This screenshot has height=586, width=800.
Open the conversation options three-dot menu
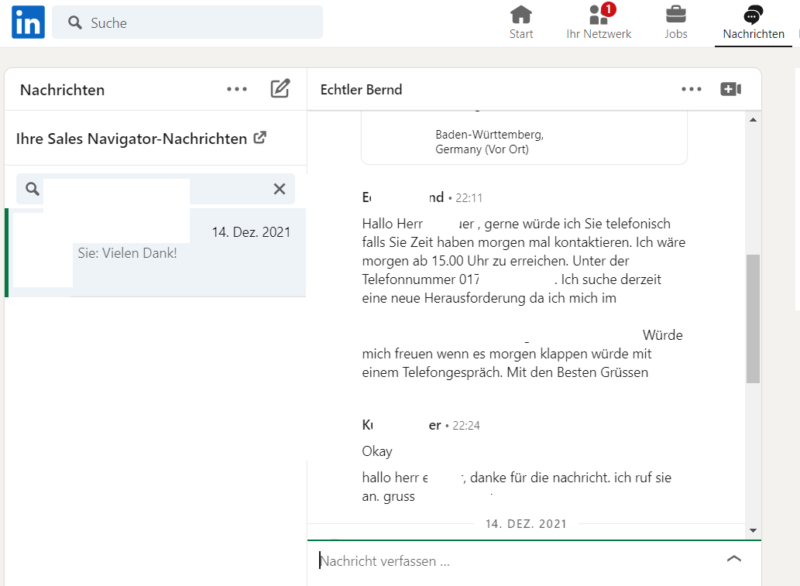pyautogui.click(x=691, y=88)
